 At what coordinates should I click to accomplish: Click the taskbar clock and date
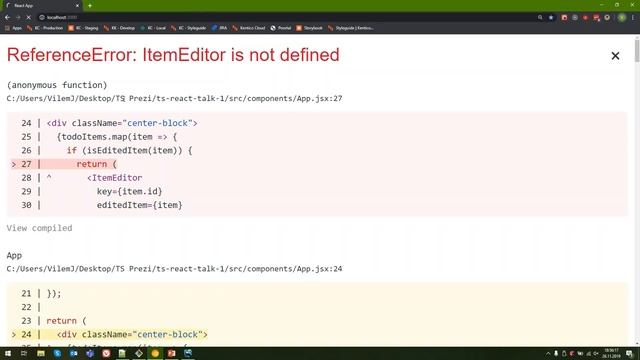coord(611,353)
